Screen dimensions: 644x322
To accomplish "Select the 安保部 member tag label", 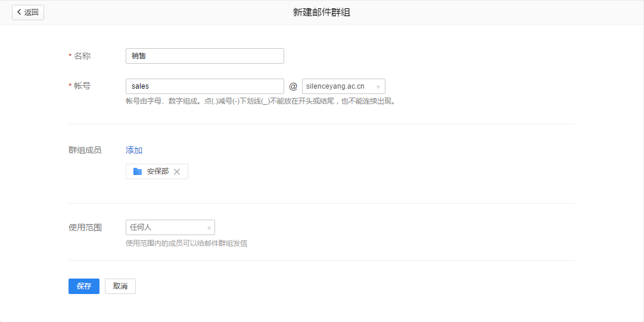I will (157, 171).
